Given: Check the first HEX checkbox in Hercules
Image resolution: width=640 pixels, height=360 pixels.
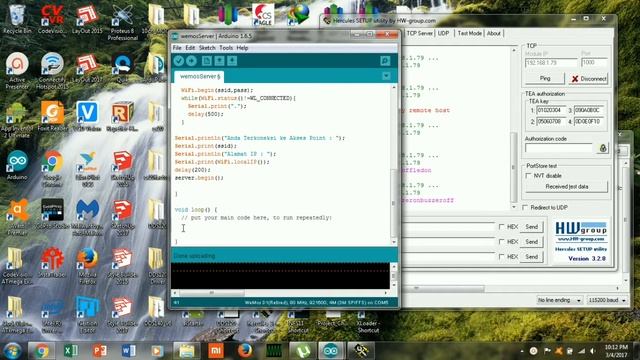Looking at the screenshot, I should click(501, 227).
